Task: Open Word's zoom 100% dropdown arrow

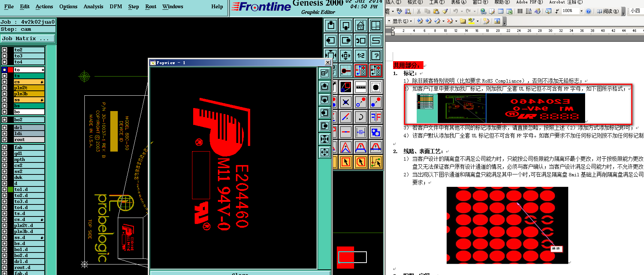Action: 581,11
